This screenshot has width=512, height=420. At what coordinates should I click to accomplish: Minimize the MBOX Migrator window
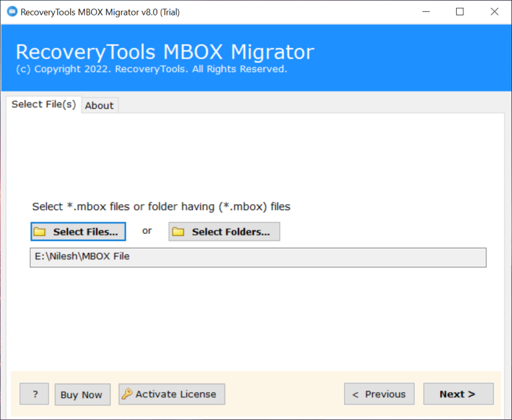(x=426, y=12)
